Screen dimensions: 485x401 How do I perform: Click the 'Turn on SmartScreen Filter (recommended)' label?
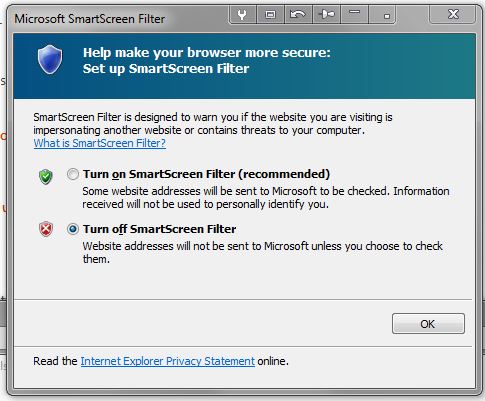point(206,174)
